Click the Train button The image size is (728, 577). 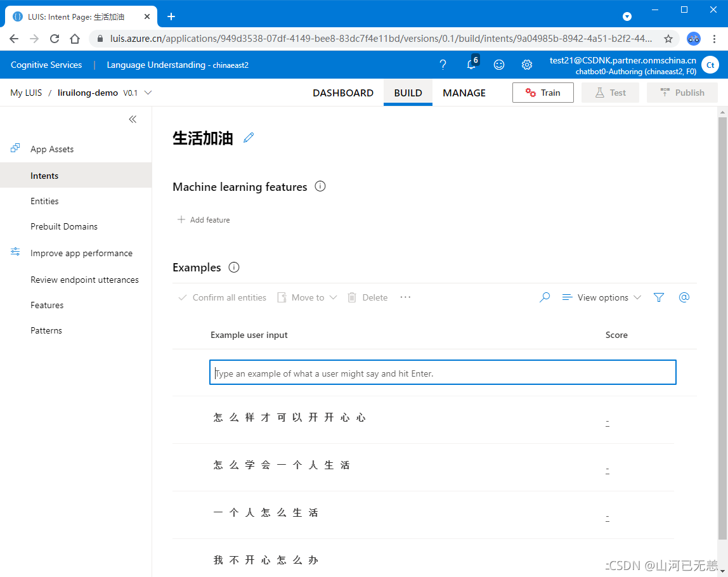[543, 93]
